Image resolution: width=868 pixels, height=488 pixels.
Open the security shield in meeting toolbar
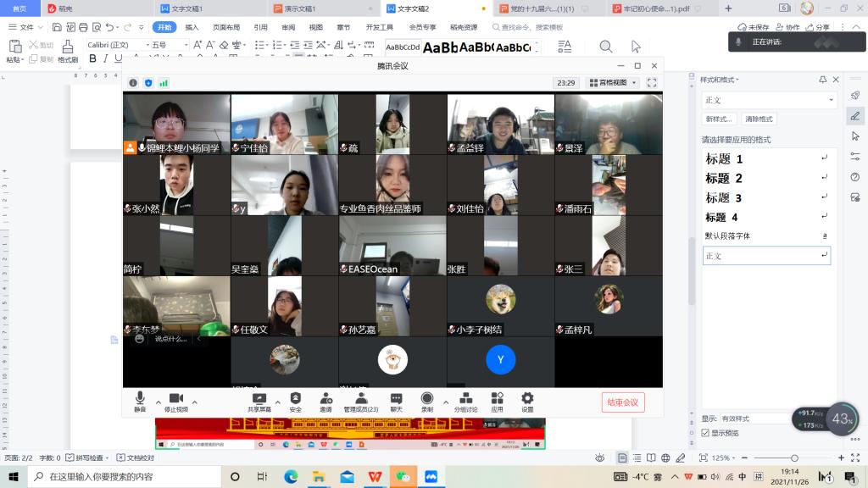295,399
